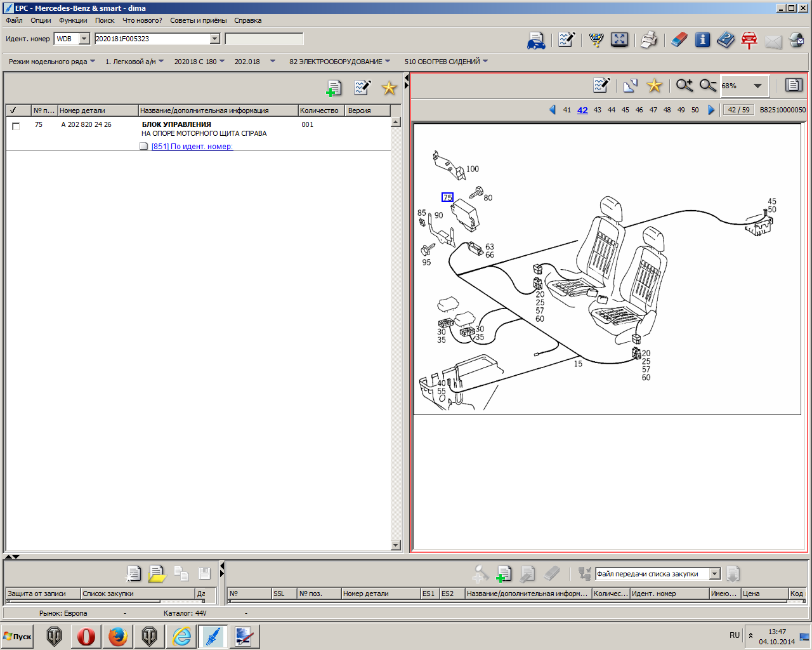The width and height of the screenshot is (812, 650).
Task: Sort by 'Номер детали' column header
Action: (98, 110)
